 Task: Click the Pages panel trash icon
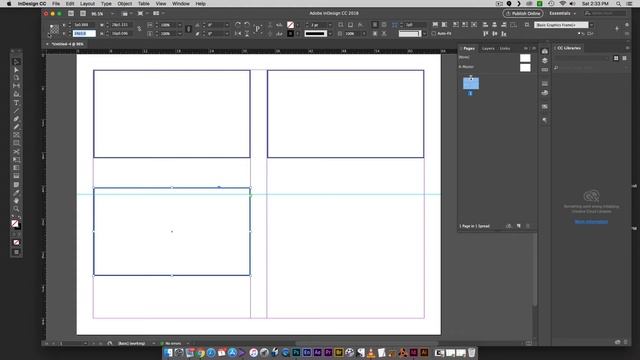tap(528, 226)
